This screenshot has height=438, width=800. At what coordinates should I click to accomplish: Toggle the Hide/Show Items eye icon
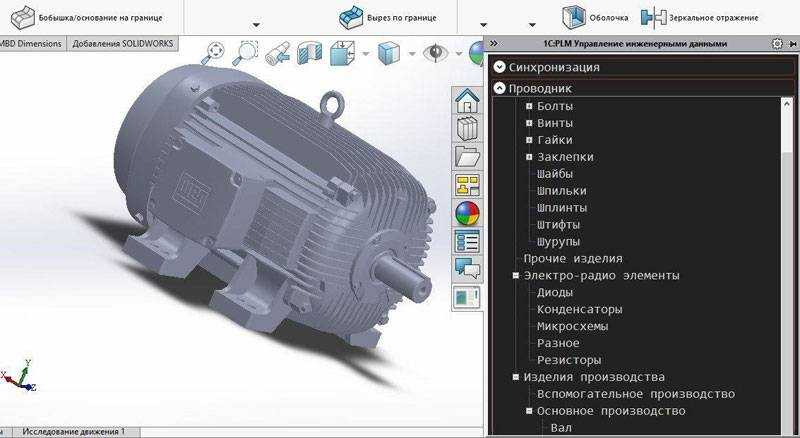pyautogui.click(x=435, y=53)
